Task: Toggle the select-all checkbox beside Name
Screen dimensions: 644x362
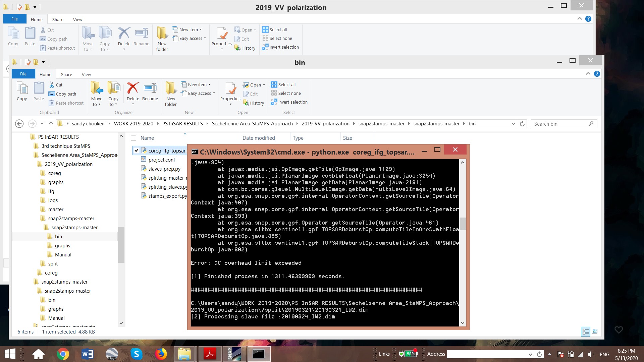Action: 133,138
